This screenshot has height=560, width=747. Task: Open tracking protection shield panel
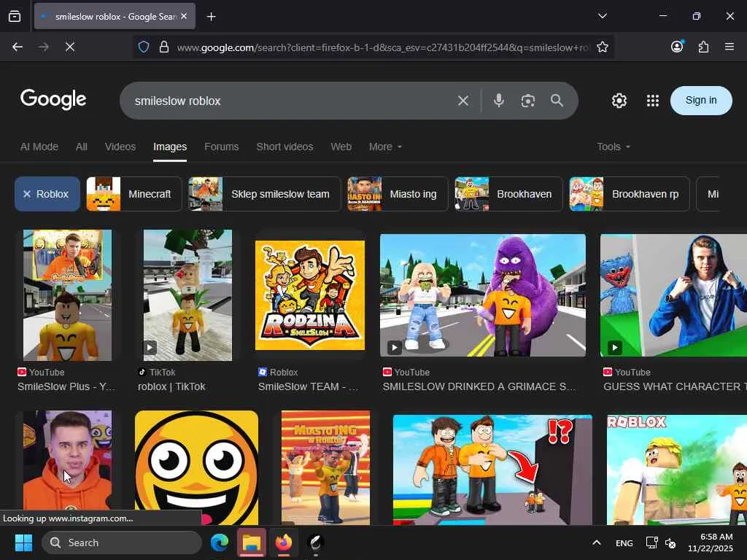tap(144, 47)
